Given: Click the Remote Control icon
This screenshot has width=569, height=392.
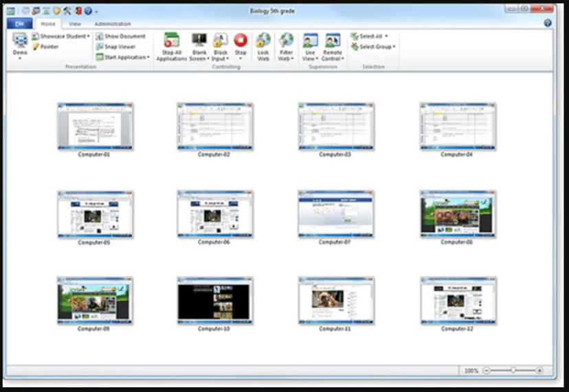Looking at the screenshot, I should (333, 41).
